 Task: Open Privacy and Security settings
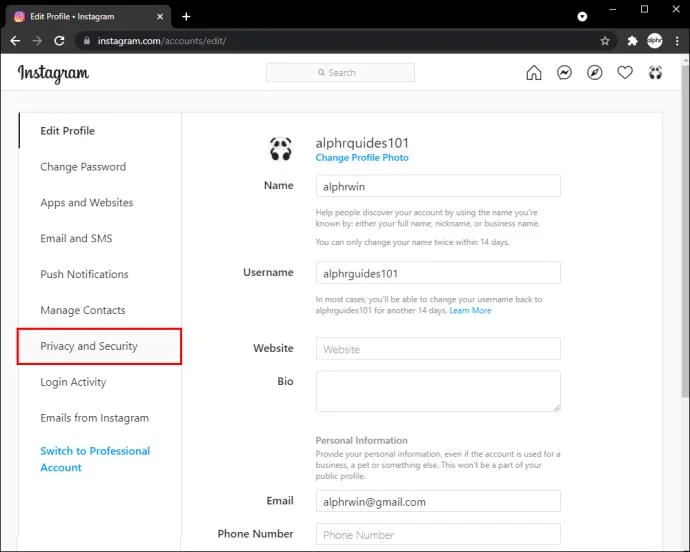coord(99,346)
